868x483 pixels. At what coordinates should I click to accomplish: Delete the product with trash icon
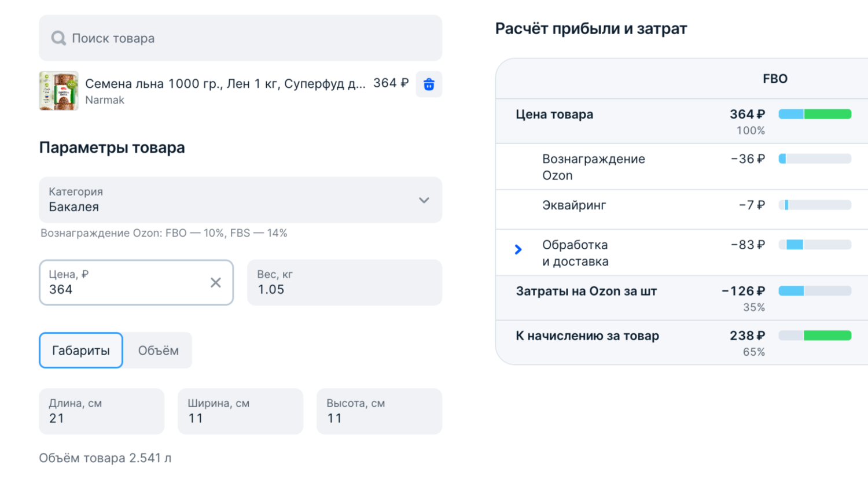click(429, 84)
